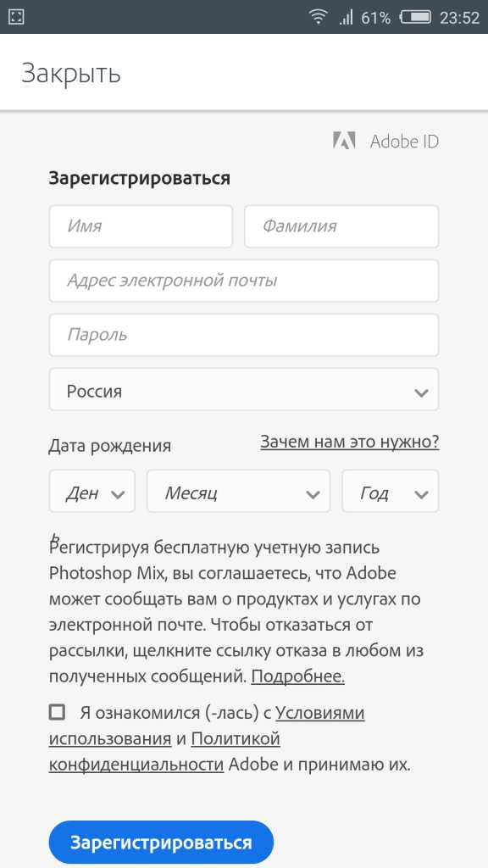This screenshot has width=488, height=868.
Task: Focus the Имя first name field
Action: point(141,226)
